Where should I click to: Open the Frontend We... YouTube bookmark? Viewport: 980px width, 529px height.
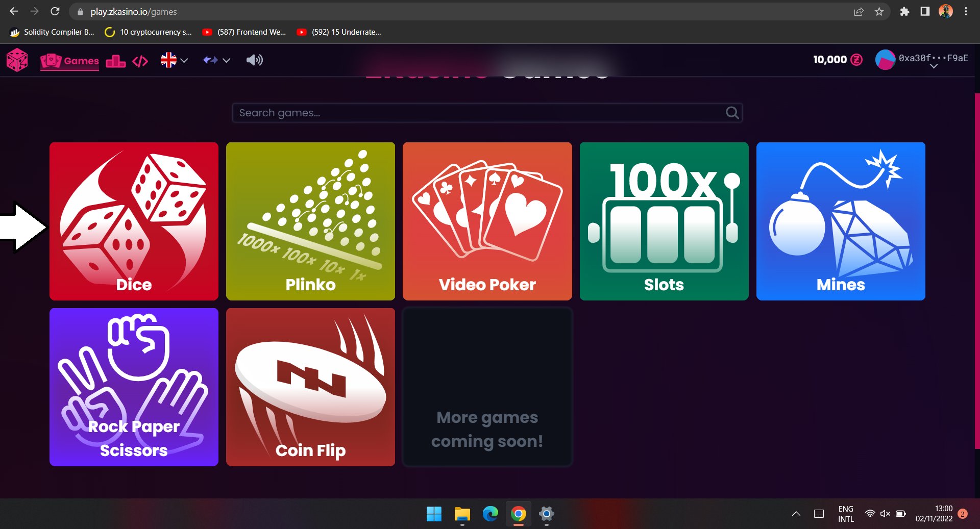click(x=244, y=32)
